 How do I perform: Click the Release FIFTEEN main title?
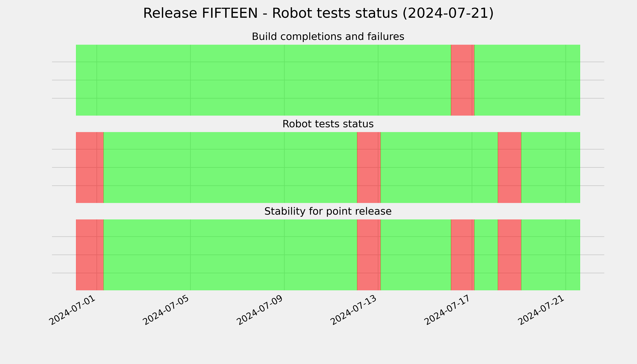coord(318,13)
